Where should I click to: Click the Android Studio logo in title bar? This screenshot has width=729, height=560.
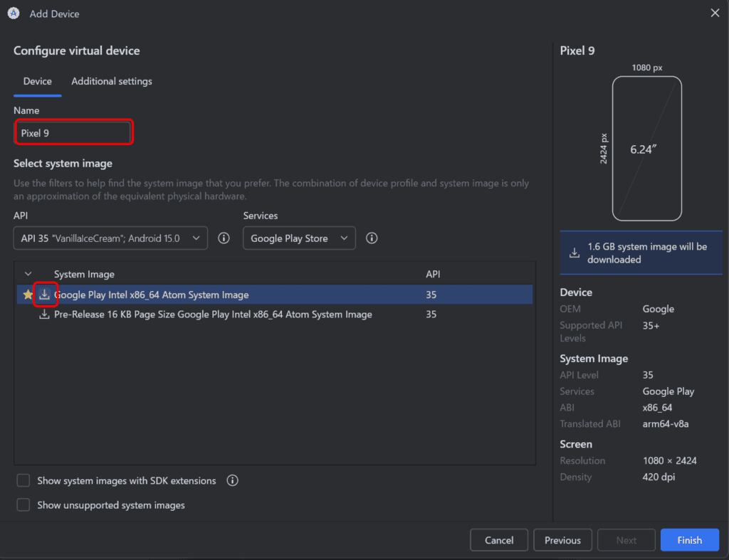point(14,14)
